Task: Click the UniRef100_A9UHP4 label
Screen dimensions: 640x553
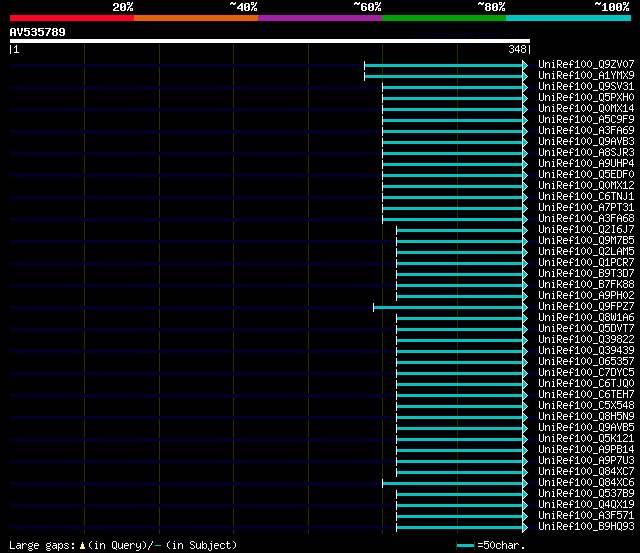Action: 586,164
